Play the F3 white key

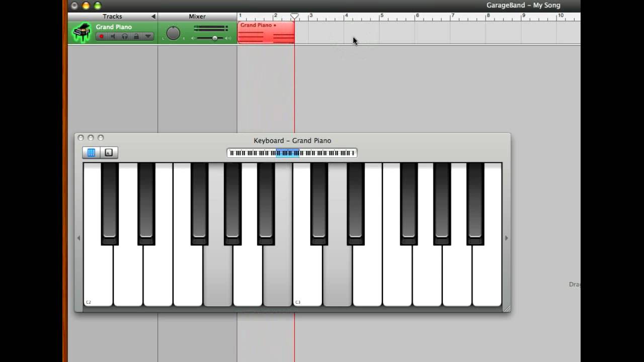(x=397, y=277)
